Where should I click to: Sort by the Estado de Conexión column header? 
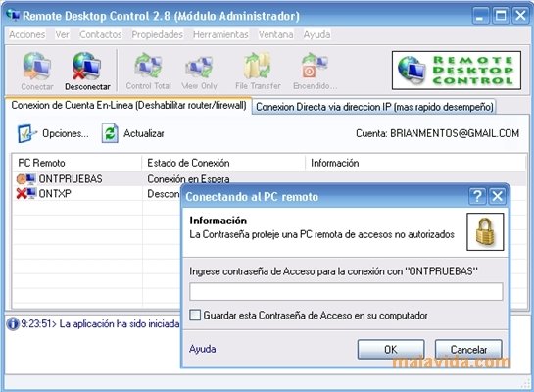(223, 163)
